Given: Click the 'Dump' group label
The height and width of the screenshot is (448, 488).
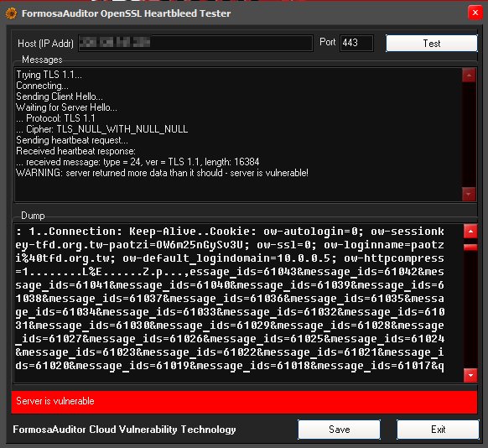Looking at the screenshot, I should 33,216.
